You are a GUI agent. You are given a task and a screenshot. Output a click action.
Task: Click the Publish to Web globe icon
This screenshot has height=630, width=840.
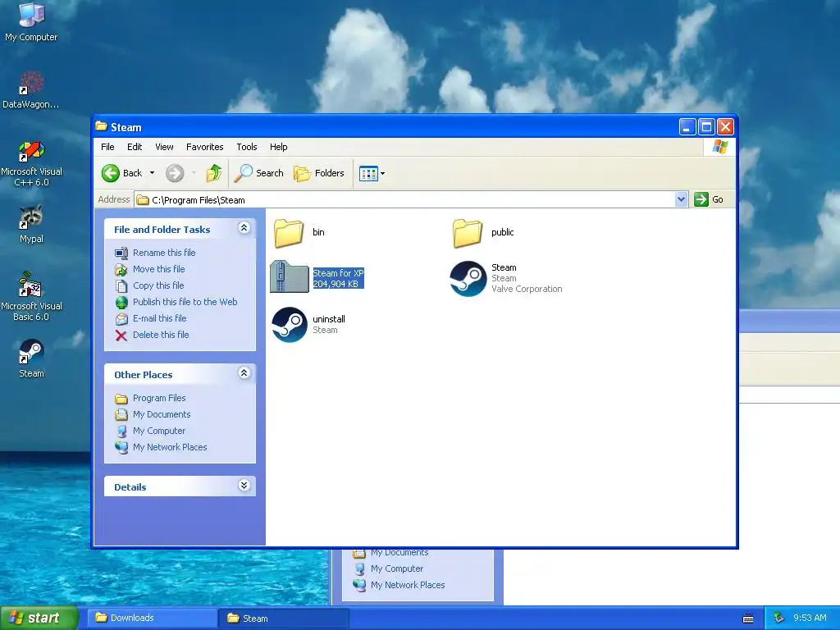pyautogui.click(x=121, y=302)
